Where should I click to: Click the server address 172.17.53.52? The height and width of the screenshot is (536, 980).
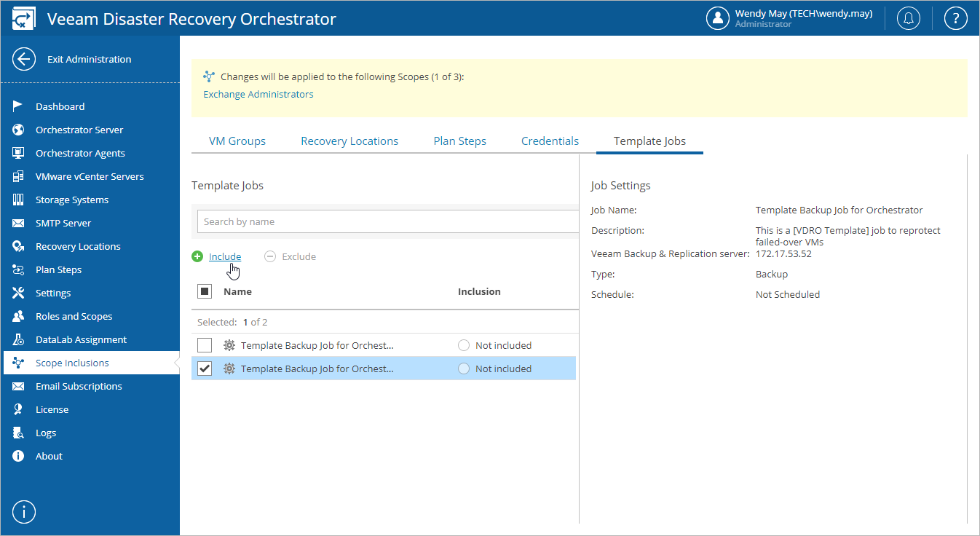coord(783,254)
